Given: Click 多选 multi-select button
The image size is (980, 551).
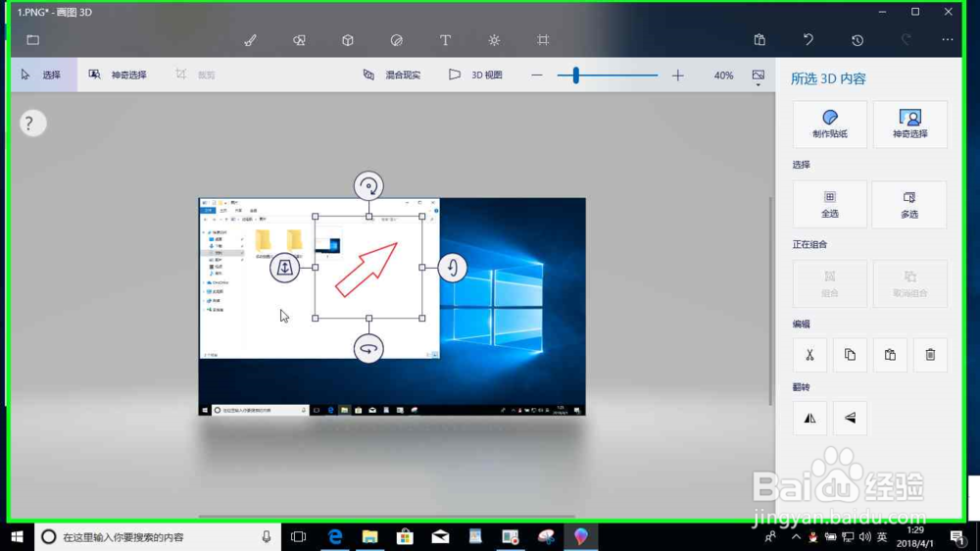Looking at the screenshot, I should click(909, 204).
